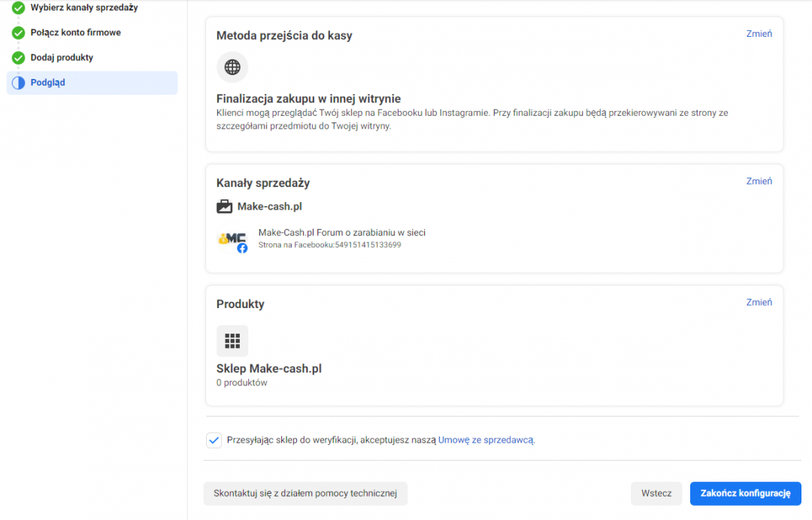Viewport: 812px width, 520px height.
Task: Select the Dodaj produkty step
Action: pyautogui.click(x=62, y=58)
